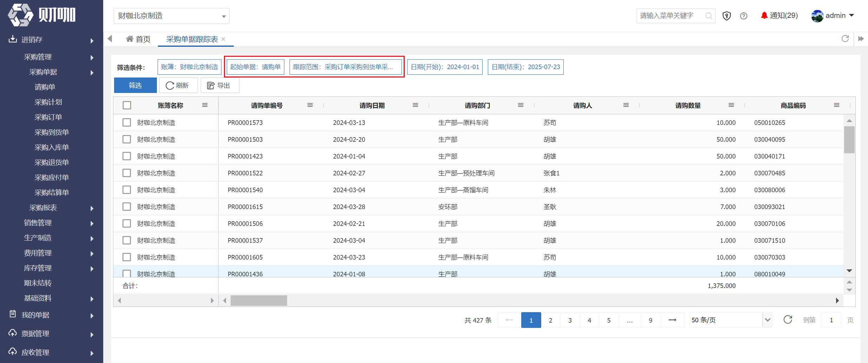
Task: Select the checkbox for row PR00001522
Action: (127, 173)
